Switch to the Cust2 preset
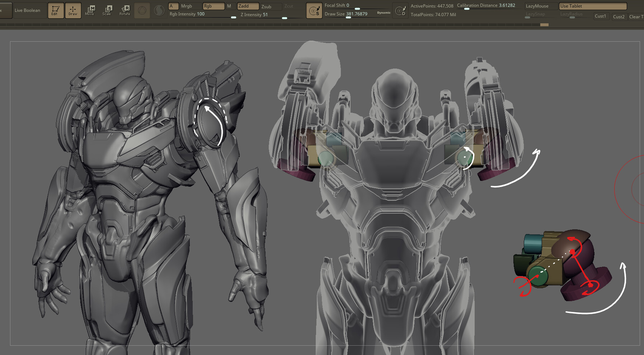Viewport: 644px width, 355px height. (619, 17)
